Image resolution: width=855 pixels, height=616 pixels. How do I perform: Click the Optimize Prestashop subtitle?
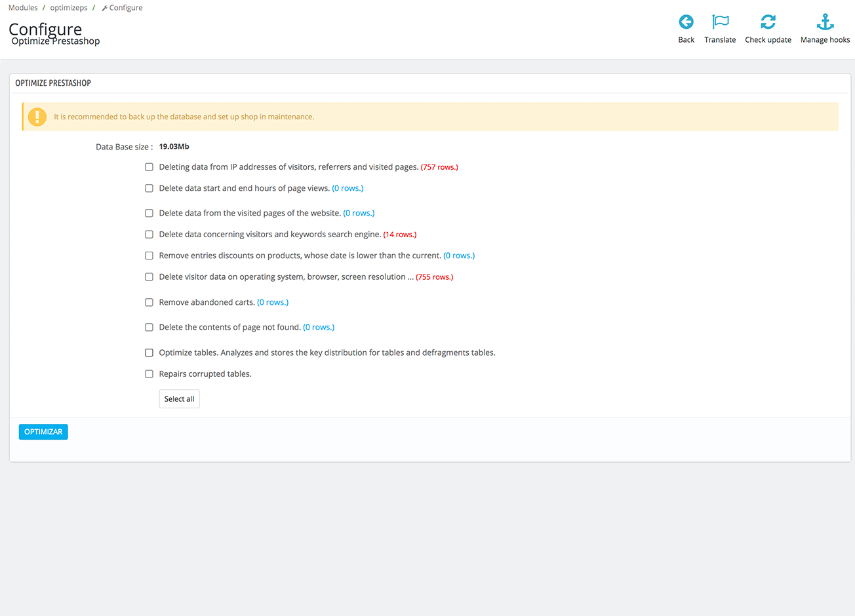click(56, 41)
